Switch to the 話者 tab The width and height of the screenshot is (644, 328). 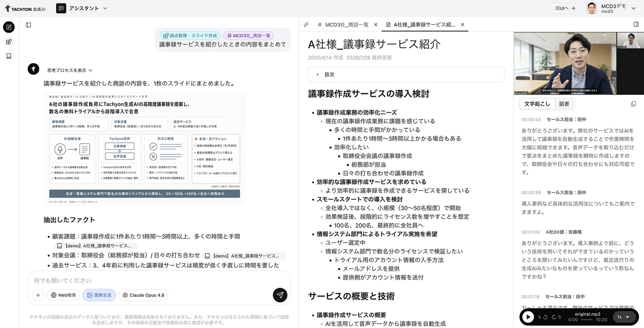coord(564,104)
